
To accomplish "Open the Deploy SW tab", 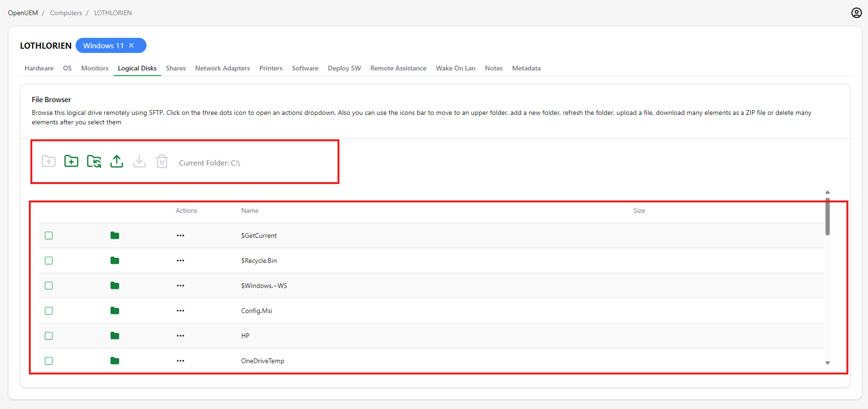I will (344, 68).
